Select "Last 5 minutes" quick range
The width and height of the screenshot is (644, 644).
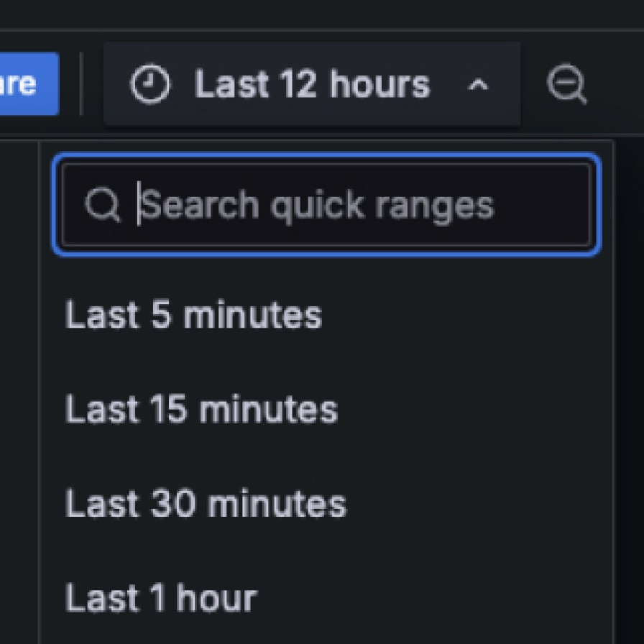tap(193, 316)
